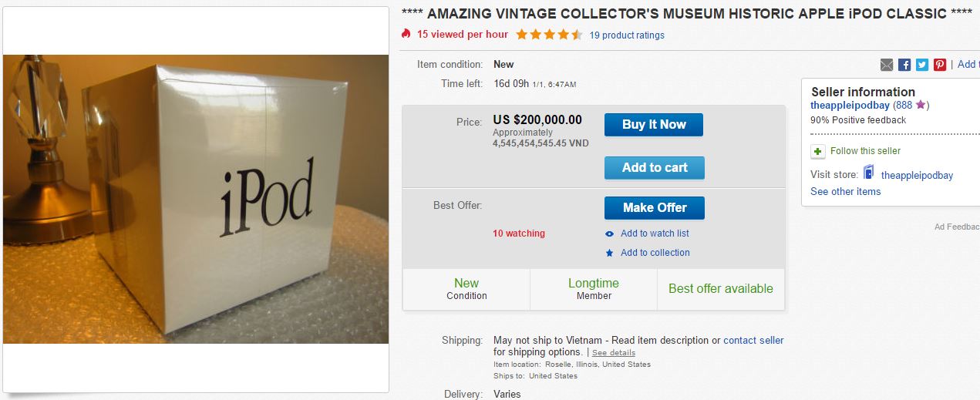Image resolution: width=980 pixels, height=400 pixels.
Task: Click the Make Offer button
Action: pyautogui.click(x=654, y=207)
